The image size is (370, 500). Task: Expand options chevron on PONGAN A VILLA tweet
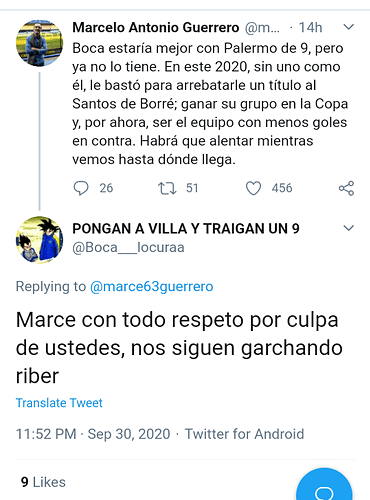click(349, 228)
